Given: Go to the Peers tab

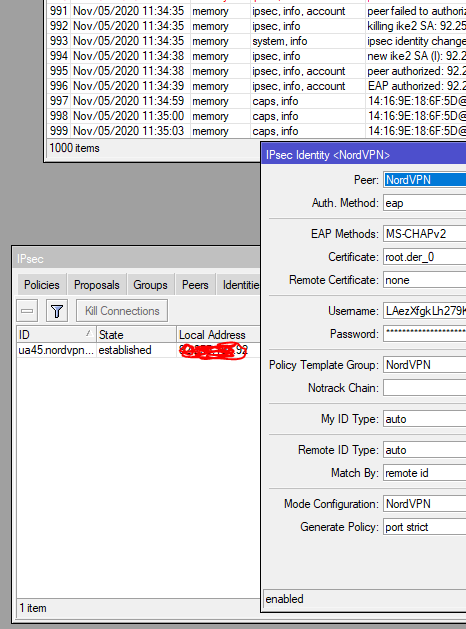Looking at the screenshot, I should tap(195, 285).
